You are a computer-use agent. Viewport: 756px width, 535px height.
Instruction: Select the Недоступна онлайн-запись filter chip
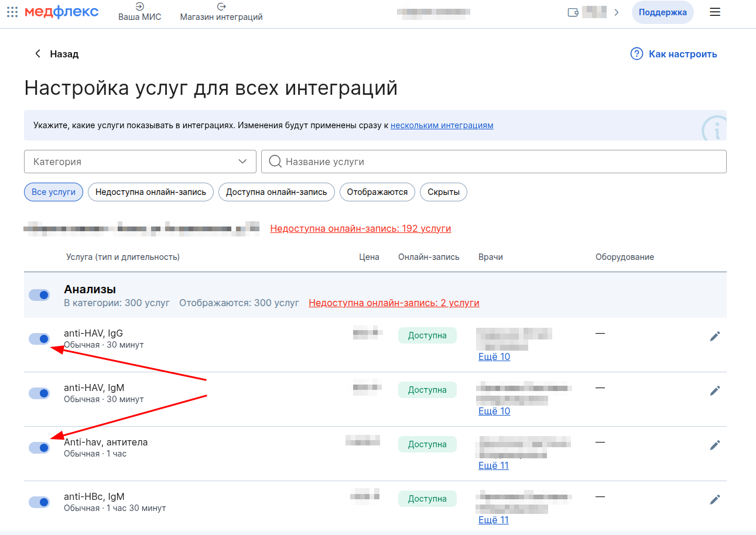pos(150,192)
